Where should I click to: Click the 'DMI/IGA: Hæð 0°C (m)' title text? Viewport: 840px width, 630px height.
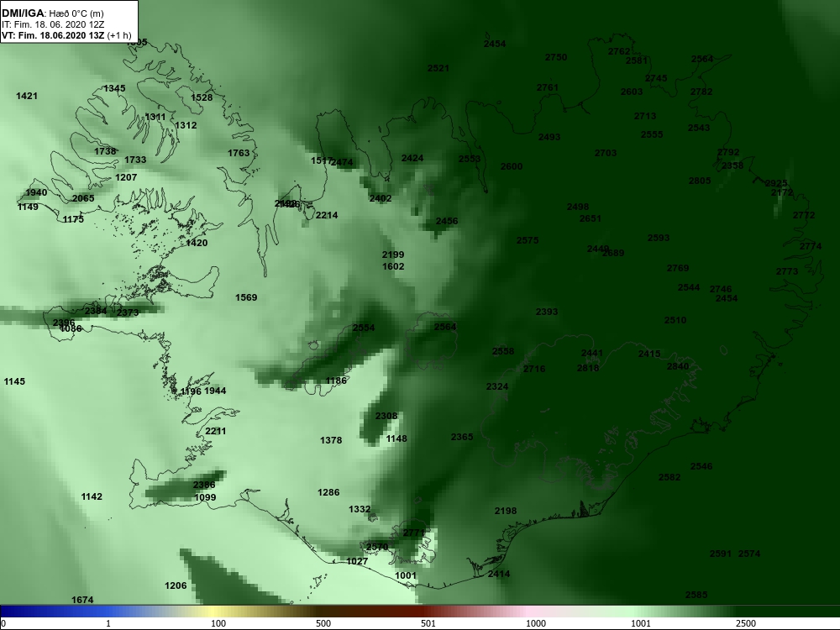click(53, 13)
